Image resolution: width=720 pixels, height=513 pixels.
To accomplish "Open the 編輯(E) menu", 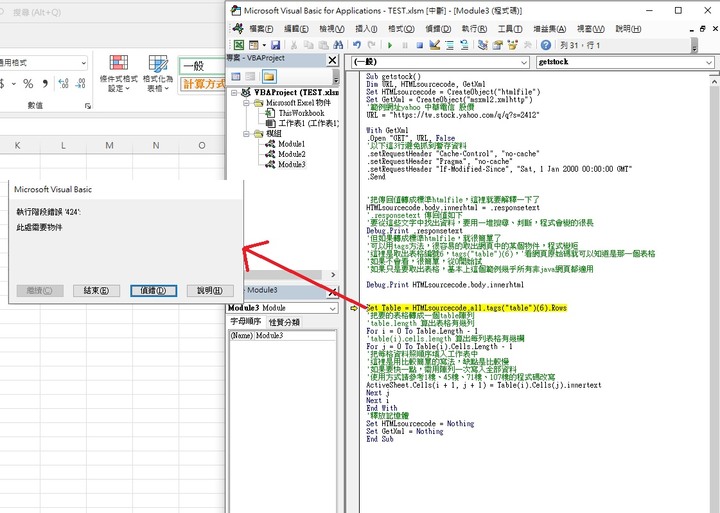I will click(x=296, y=28).
